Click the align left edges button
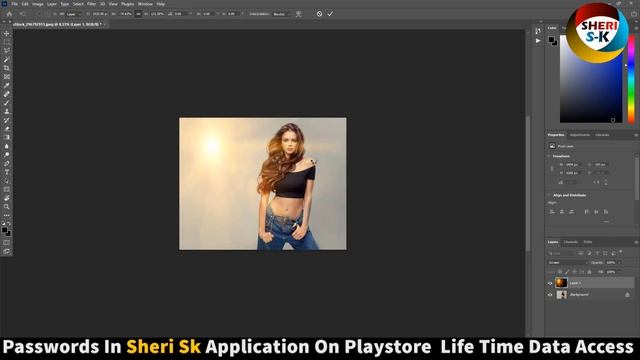Viewport: 640px width, 360px height. [x=552, y=212]
